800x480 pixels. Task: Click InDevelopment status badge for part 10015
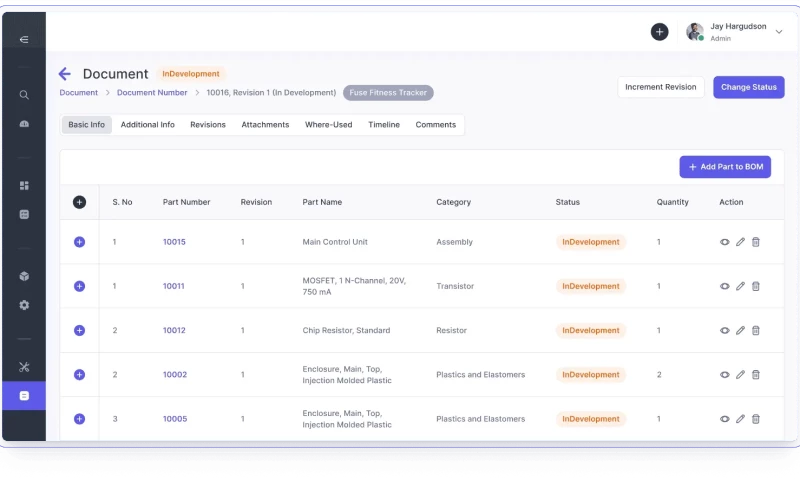(x=591, y=242)
